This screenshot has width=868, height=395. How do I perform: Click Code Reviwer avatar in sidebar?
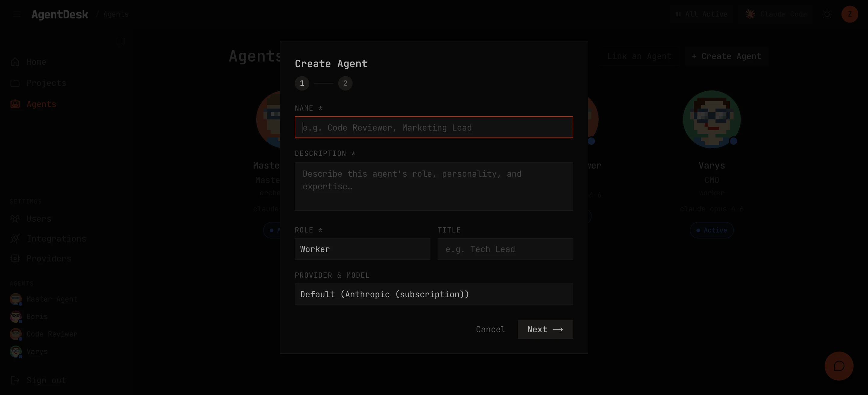tap(15, 334)
